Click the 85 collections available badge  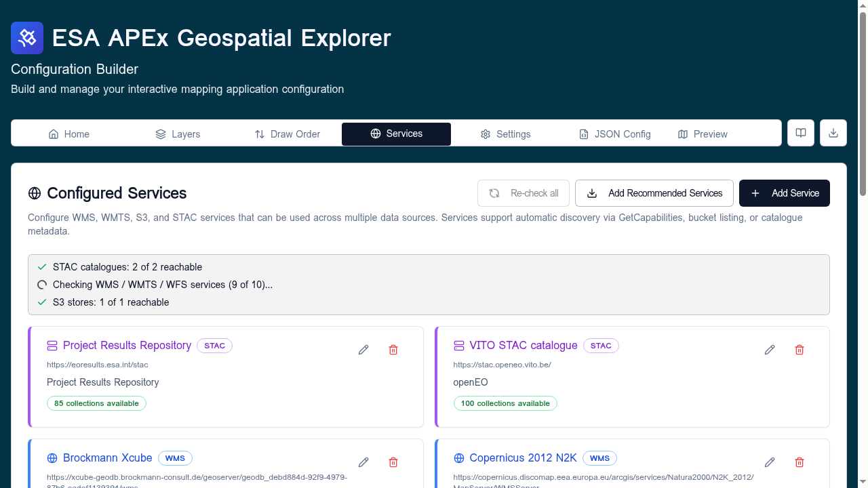[x=96, y=403]
